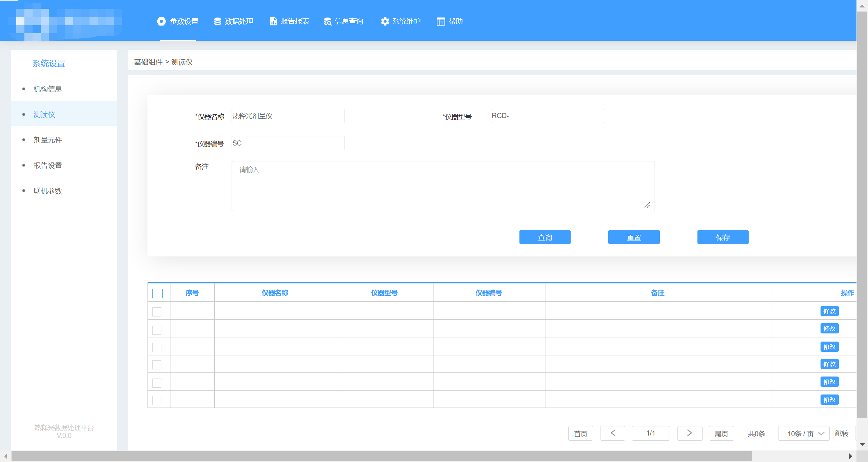Focus the 仪器名称 input field

(288, 116)
